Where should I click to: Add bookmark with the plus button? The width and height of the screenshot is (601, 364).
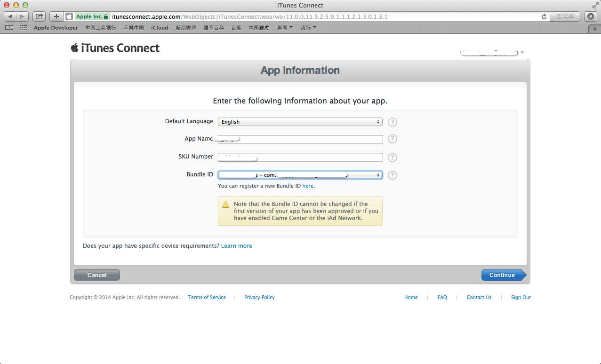[56, 16]
